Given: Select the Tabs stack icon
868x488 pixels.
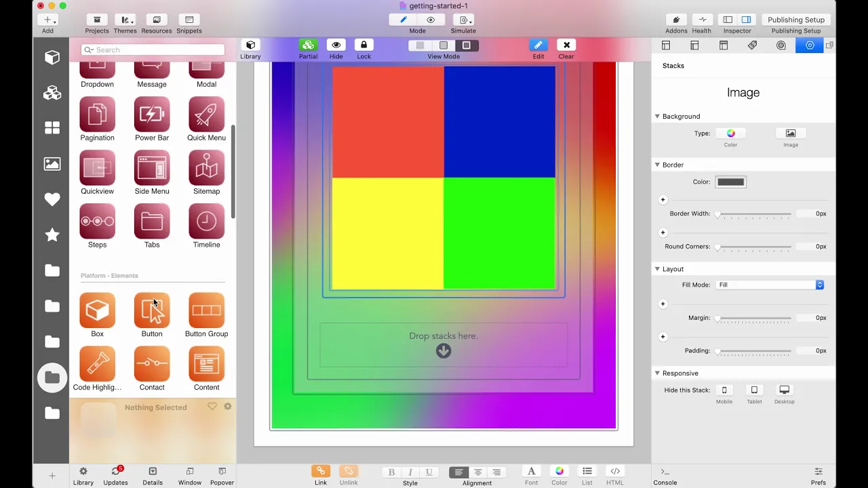Looking at the screenshot, I should click(152, 221).
